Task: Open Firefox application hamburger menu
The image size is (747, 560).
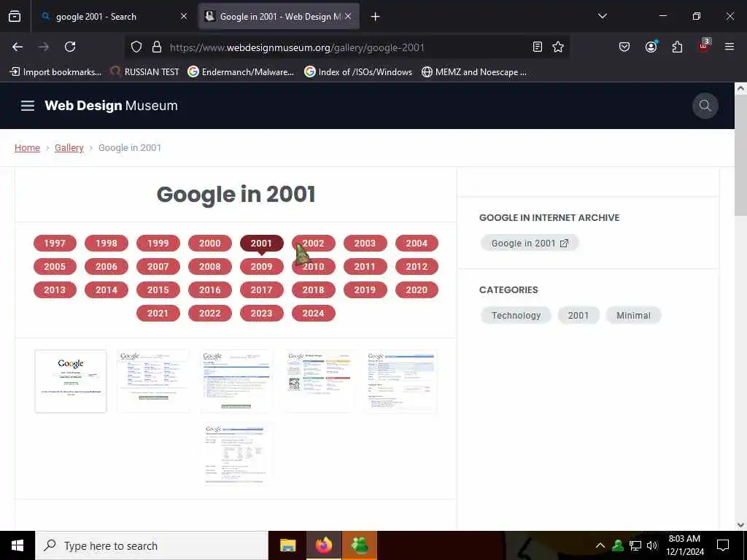Action: pos(729,47)
